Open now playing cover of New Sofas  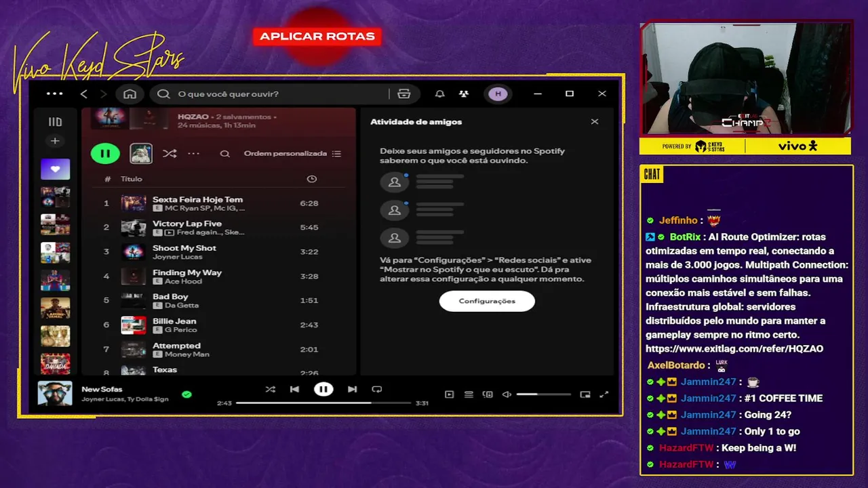tap(55, 393)
